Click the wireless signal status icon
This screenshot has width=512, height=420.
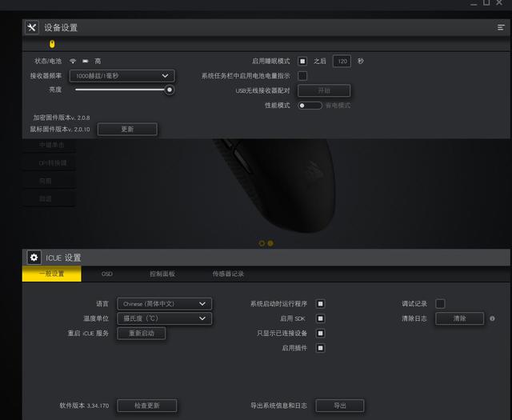pos(73,61)
